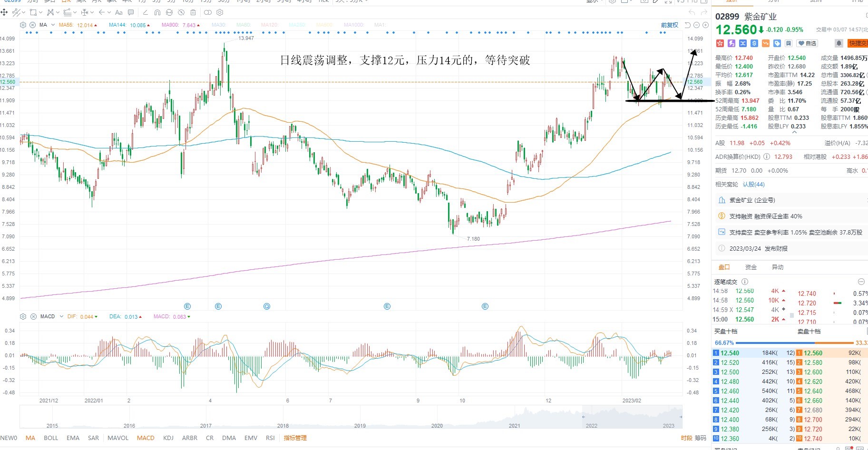
Task: Remove the MACD indicator panel
Action: pyautogui.click(x=33, y=316)
